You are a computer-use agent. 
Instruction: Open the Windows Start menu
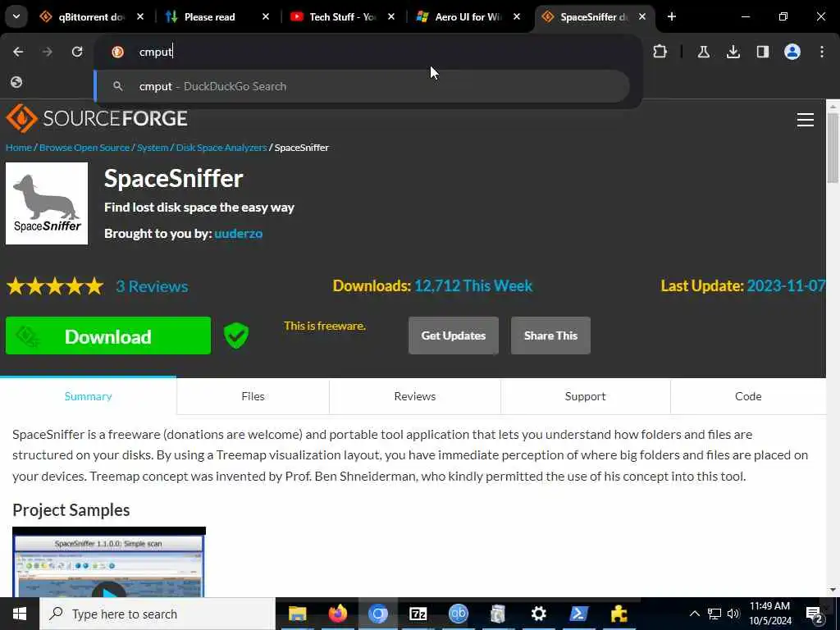(x=20, y=614)
